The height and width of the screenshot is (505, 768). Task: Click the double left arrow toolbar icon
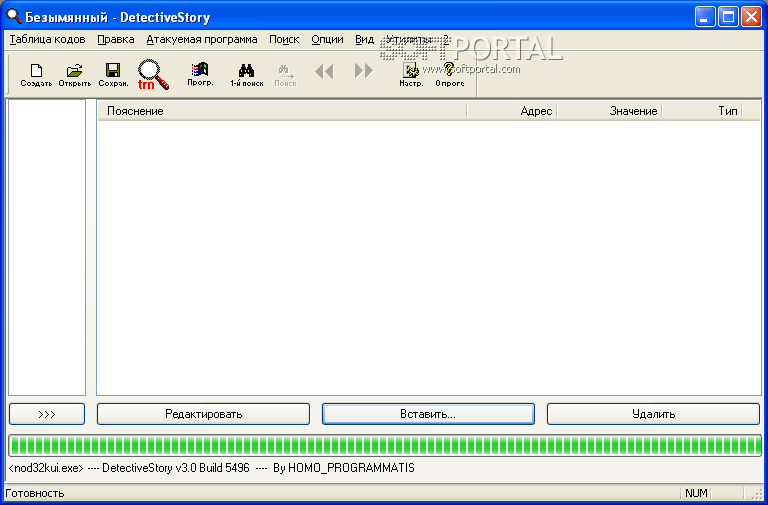click(x=324, y=72)
